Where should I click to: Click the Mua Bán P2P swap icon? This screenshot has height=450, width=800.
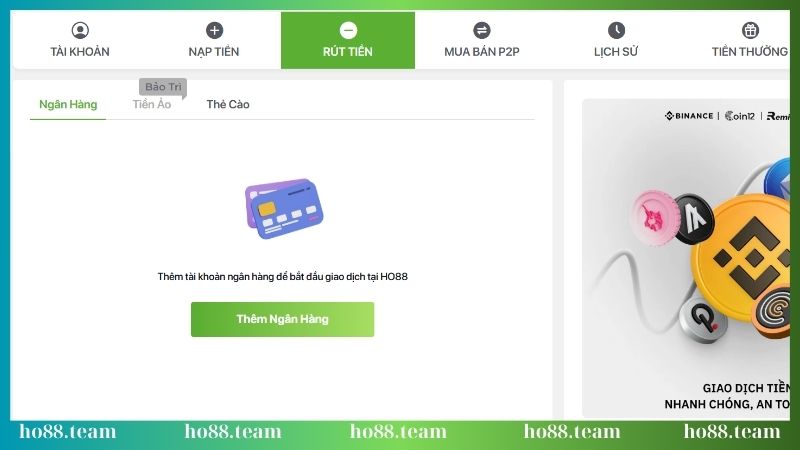pos(482,30)
